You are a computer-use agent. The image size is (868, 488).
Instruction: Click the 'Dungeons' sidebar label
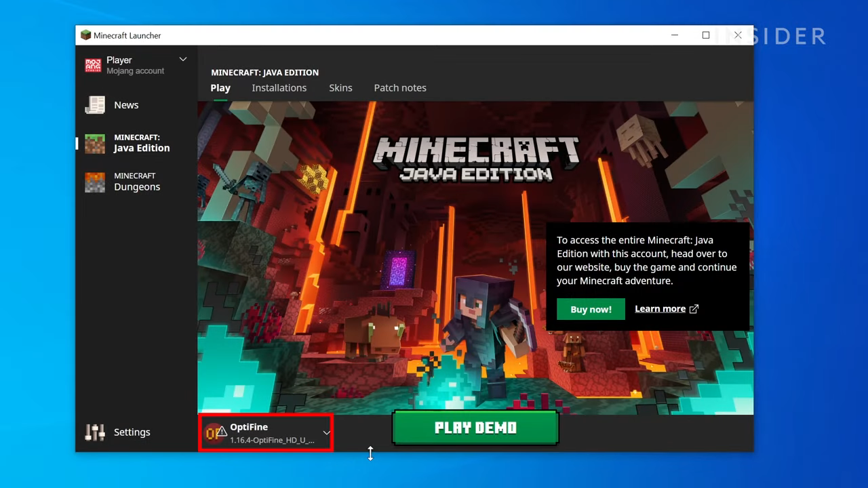point(137,187)
